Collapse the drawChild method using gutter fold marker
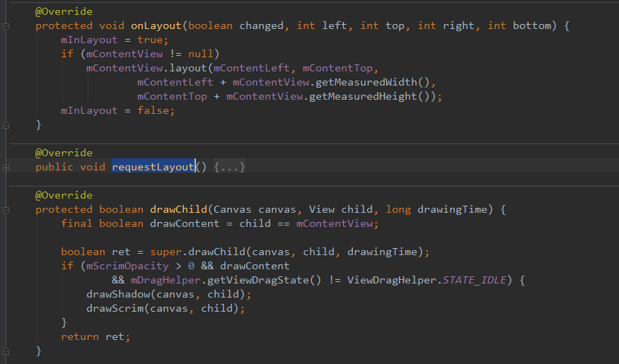Viewport: 619px width, 364px height. [6, 210]
